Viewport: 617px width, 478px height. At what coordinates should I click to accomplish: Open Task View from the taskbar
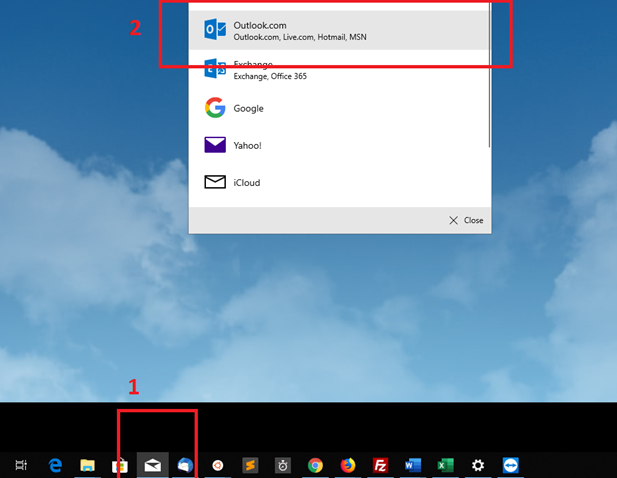(x=21, y=465)
